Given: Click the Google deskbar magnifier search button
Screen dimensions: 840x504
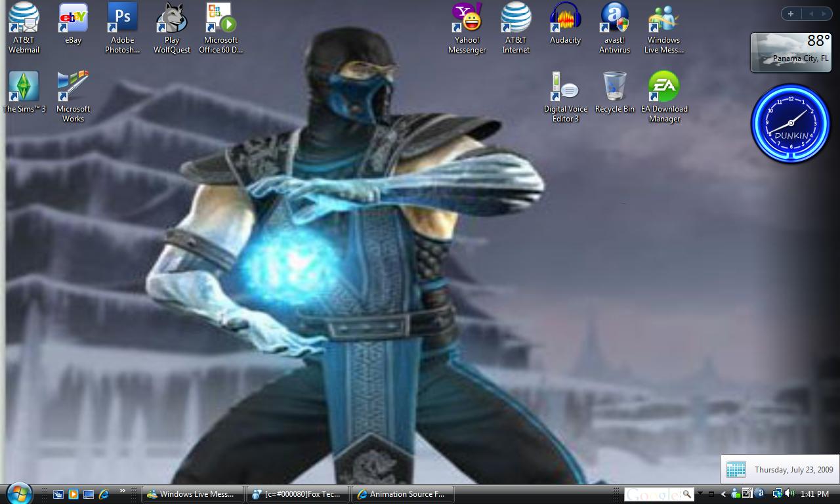Looking at the screenshot, I should coord(686,494).
